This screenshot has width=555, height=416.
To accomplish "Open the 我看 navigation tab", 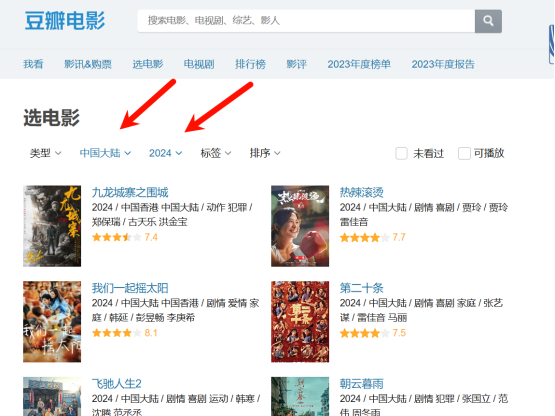I will pos(33,64).
